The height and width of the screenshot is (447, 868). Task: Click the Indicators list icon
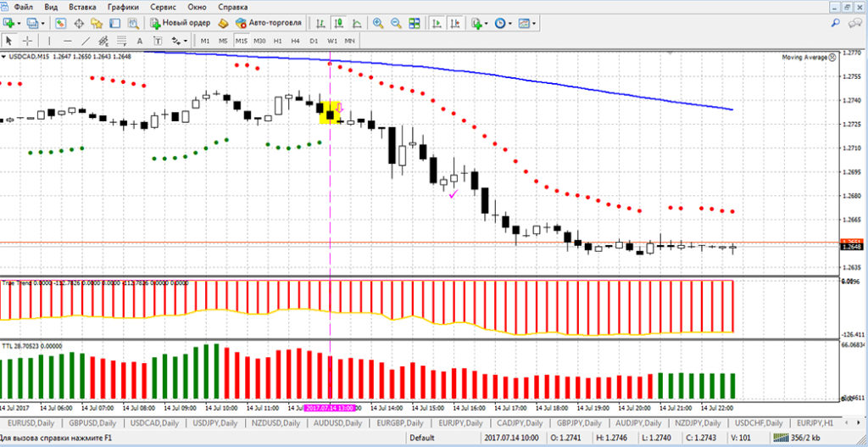pos(476,23)
